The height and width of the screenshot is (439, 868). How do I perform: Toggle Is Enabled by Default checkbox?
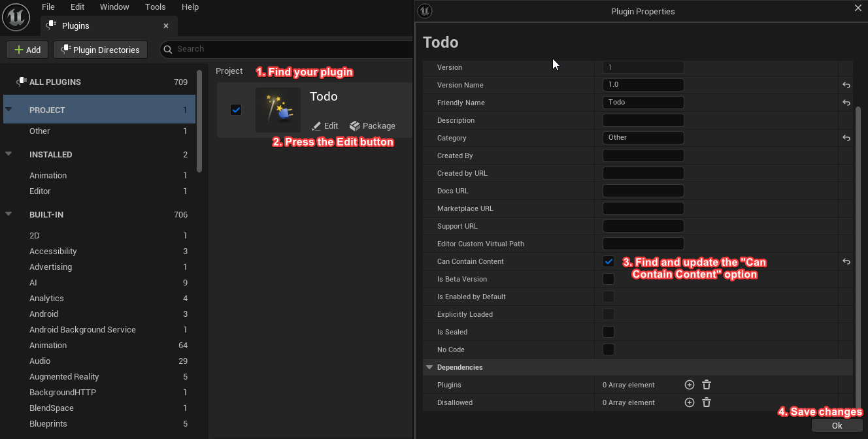(x=609, y=297)
